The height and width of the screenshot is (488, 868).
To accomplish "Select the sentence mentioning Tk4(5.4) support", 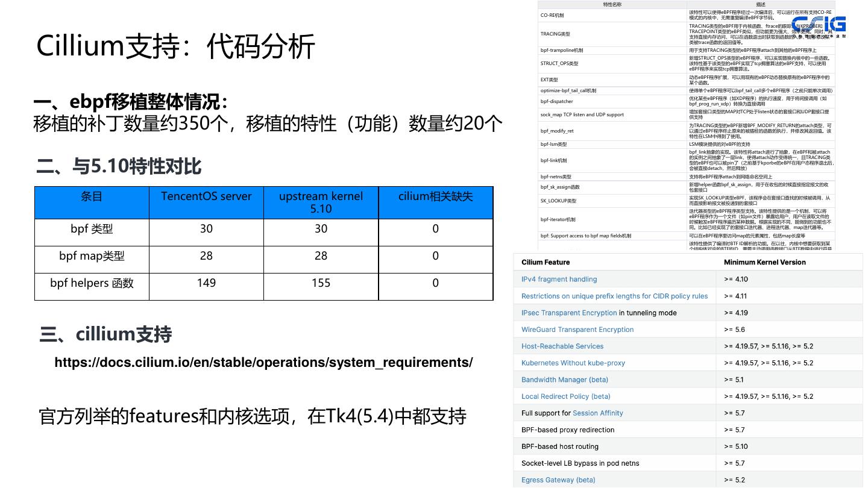I will (252, 416).
